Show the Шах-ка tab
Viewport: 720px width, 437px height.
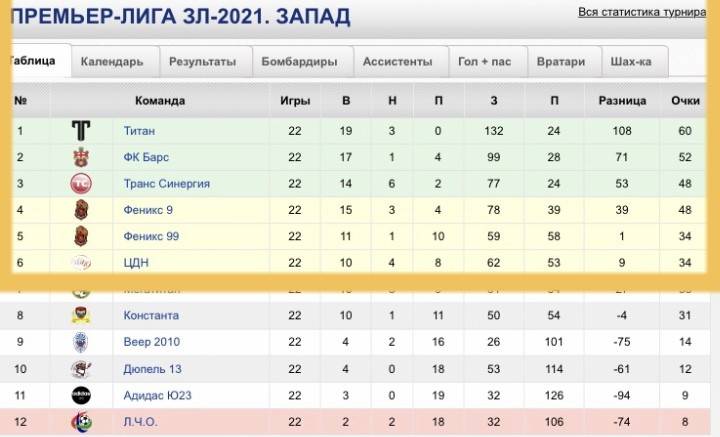pos(631,62)
